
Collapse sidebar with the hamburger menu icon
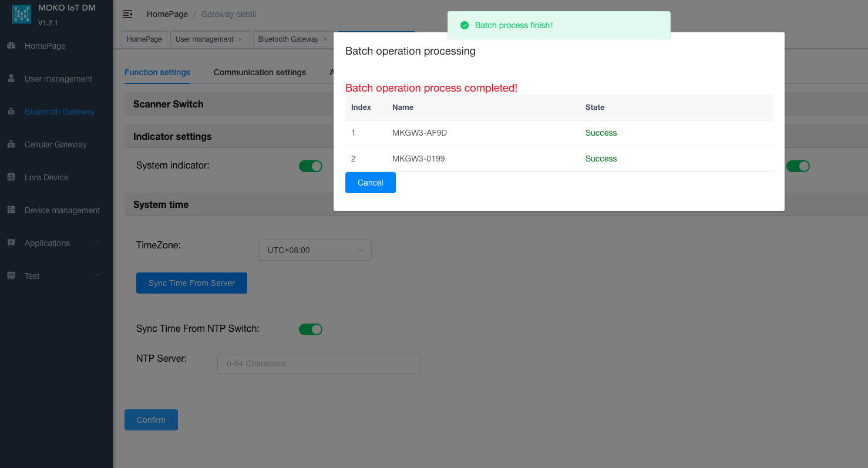(x=127, y=14)
